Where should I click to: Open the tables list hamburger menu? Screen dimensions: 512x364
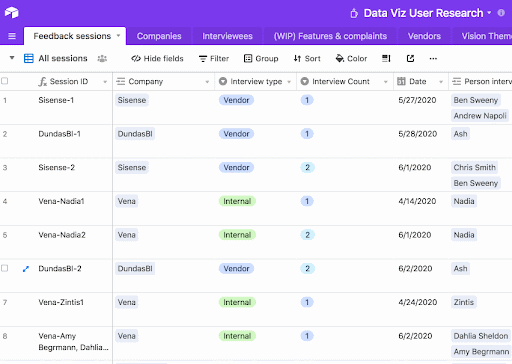pos(12,36)
